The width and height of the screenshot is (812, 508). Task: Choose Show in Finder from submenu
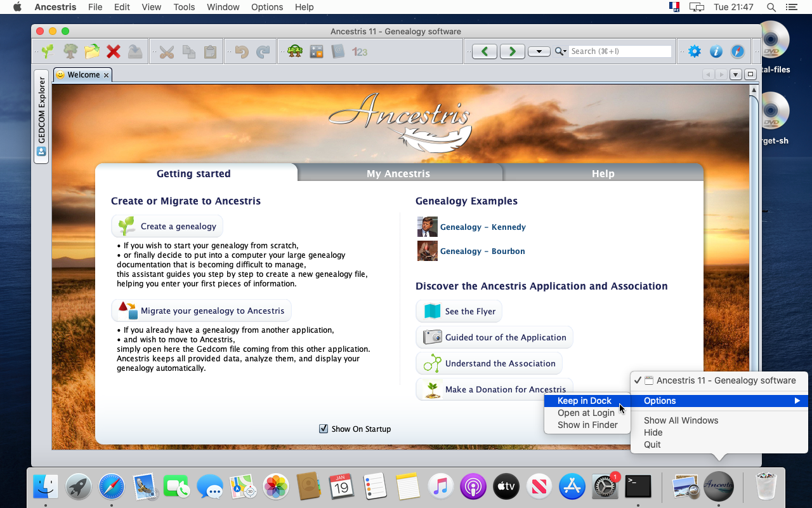pyautogui.click(x=587, y=425)
